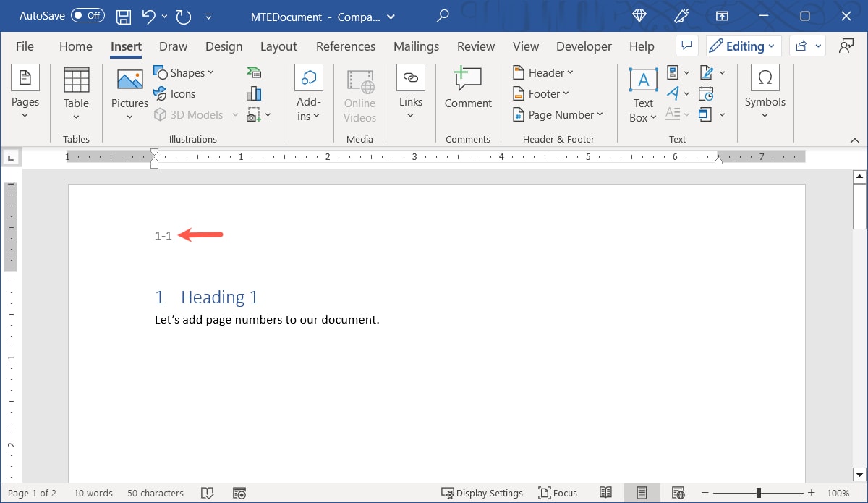This screenshot has height=503, width=868.
Task: Switch to Read Mode view
Action: pyautogui.click(x=605, y=493)
